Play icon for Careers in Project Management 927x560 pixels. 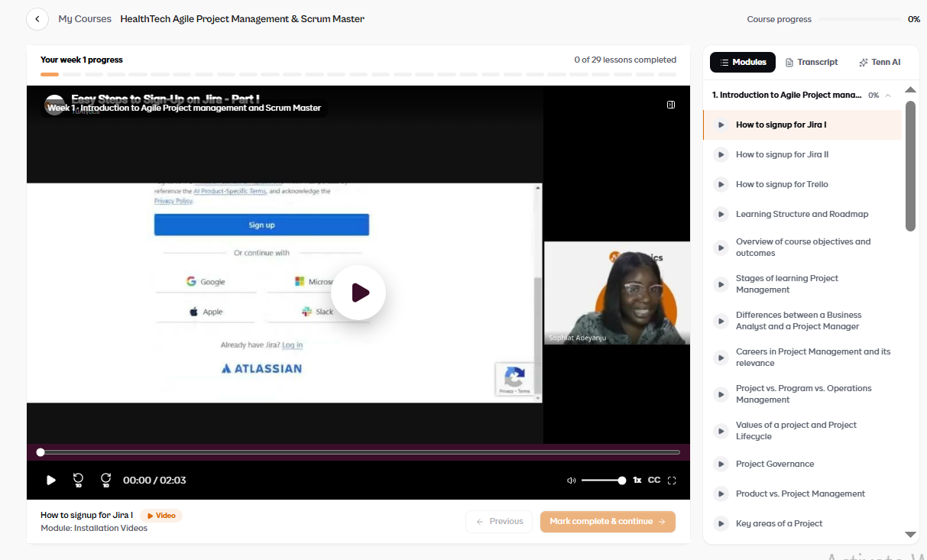721,358
